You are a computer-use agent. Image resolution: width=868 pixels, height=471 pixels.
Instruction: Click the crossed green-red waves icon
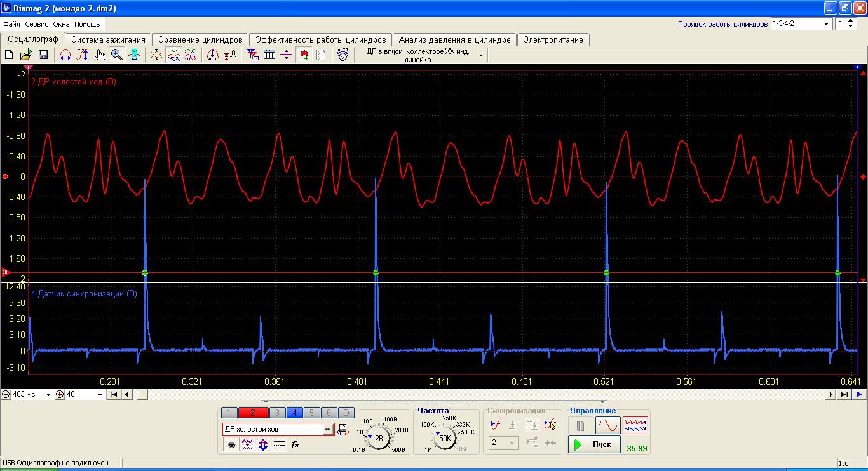coord(156,55)
